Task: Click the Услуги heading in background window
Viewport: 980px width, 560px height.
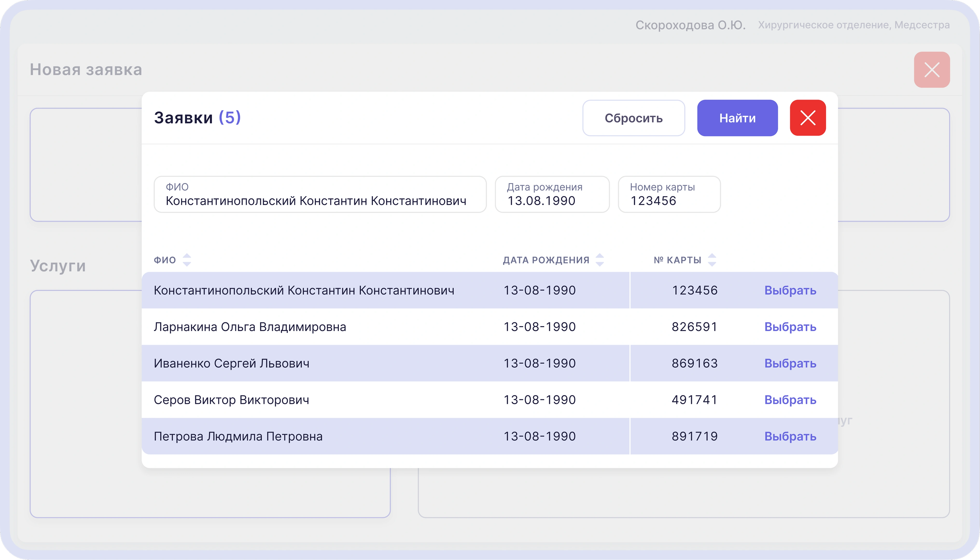Action: coord(58,266)
